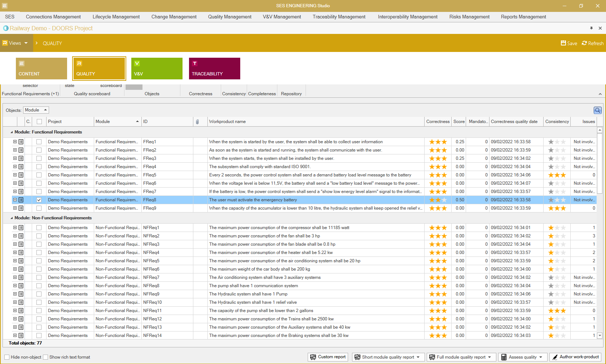This screenshot has width=606, height=364.
Task: Collapse Module: Functional Requirements group
Action: (x=12, y=132)
